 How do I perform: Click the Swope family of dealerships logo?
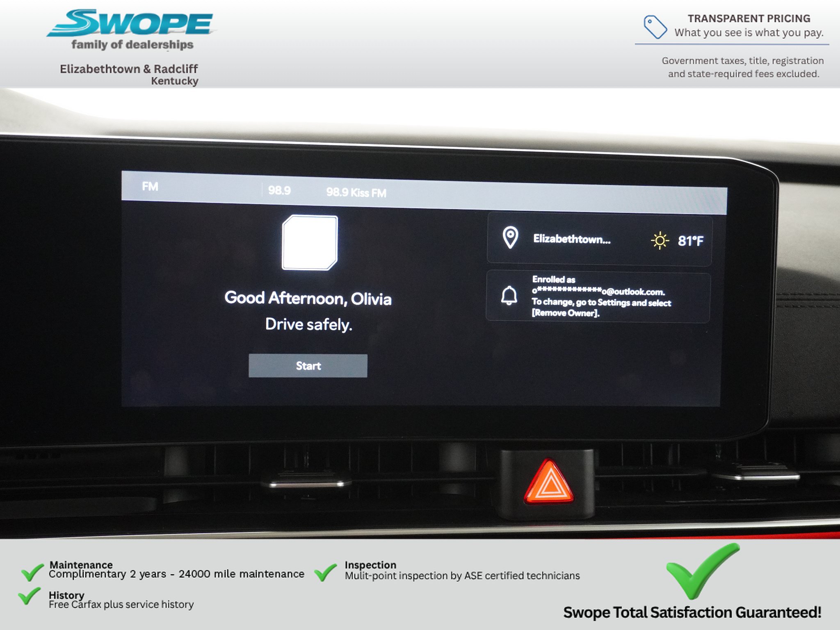point(131,30)
